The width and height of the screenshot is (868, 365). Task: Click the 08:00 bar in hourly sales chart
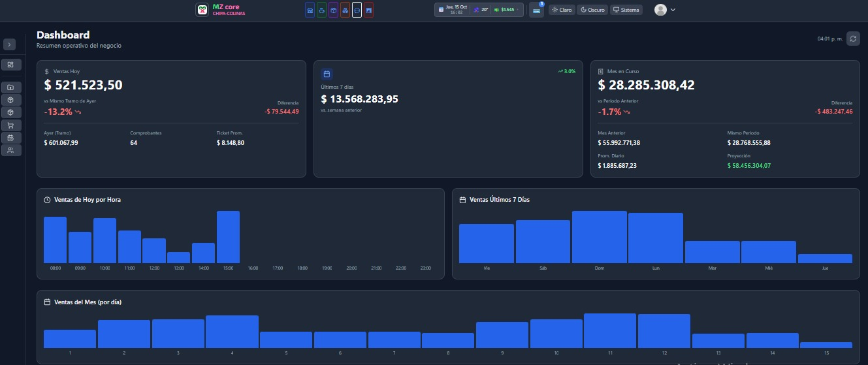tap(56, 240)
